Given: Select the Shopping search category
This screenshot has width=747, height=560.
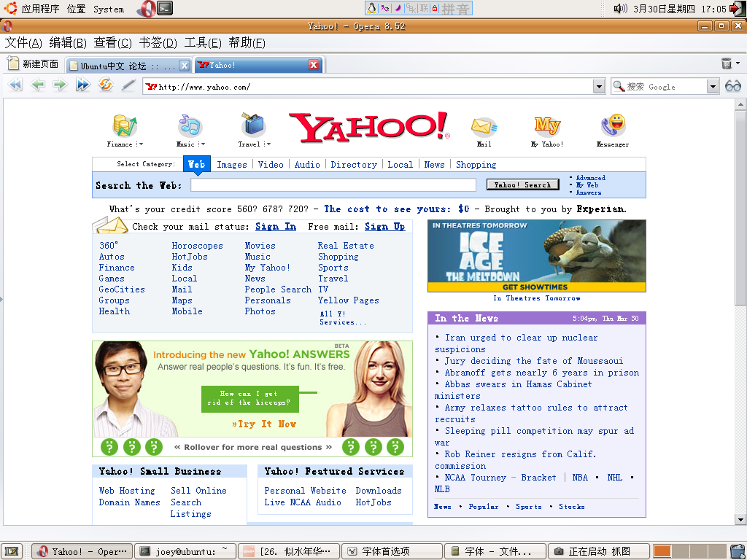Looking at the screenshot, I should tap(476, 165).
